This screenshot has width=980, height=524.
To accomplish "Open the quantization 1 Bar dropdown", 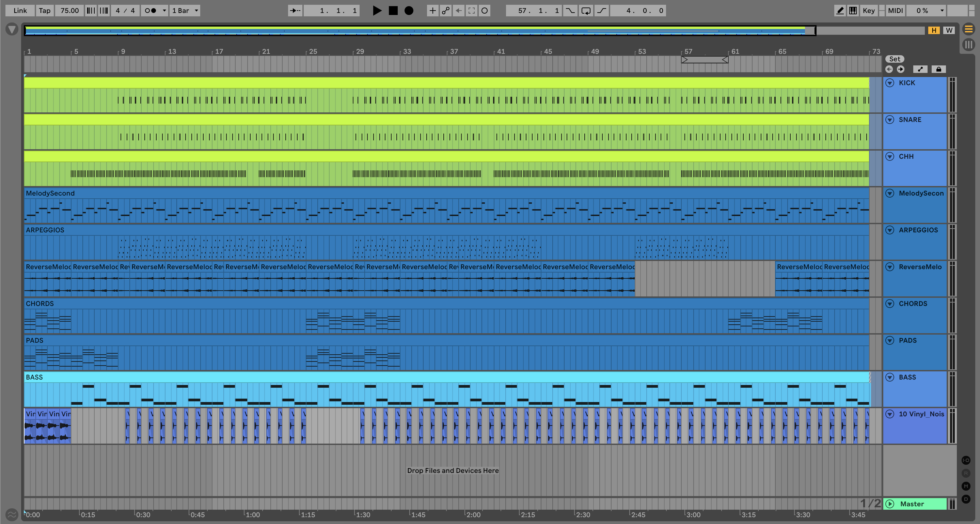I will (x=185, y=11).
